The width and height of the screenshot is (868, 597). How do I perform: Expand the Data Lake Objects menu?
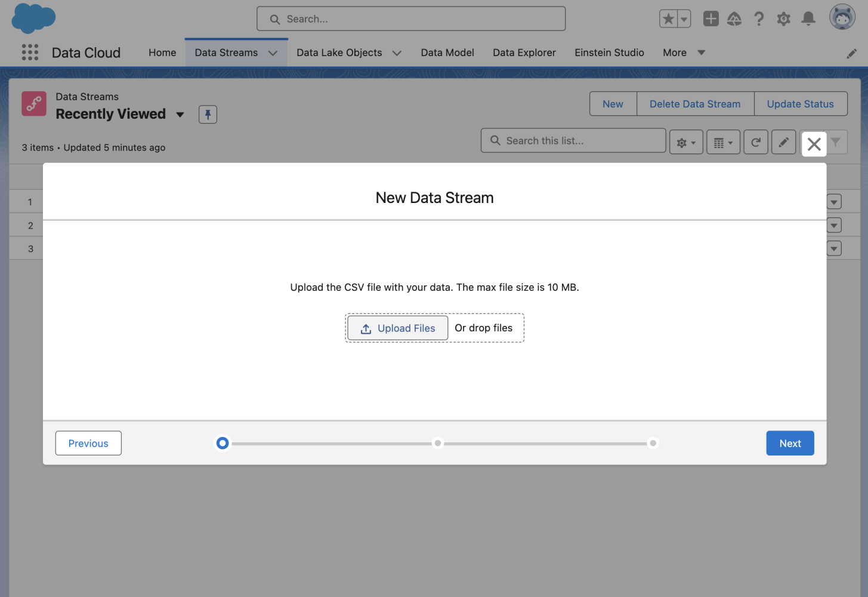(397, 53)
